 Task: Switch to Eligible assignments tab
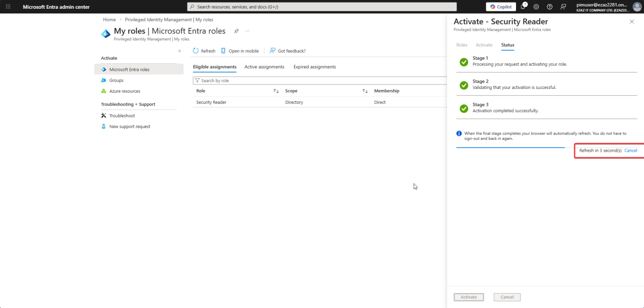click(x=215, y=67)
